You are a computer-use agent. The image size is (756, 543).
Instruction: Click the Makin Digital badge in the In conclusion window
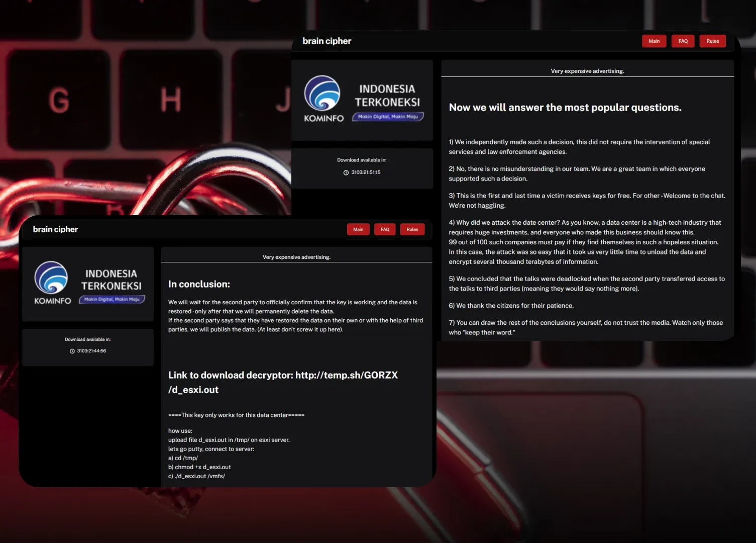click(x=112, y=299)
